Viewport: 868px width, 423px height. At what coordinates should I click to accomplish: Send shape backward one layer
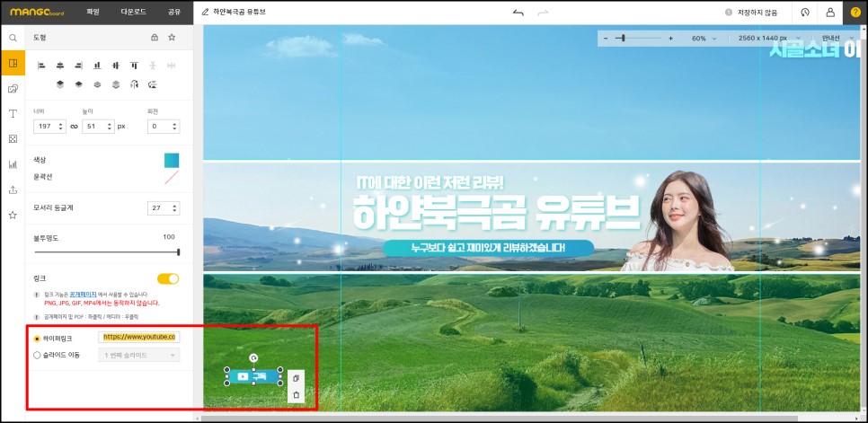click(97, 84)
